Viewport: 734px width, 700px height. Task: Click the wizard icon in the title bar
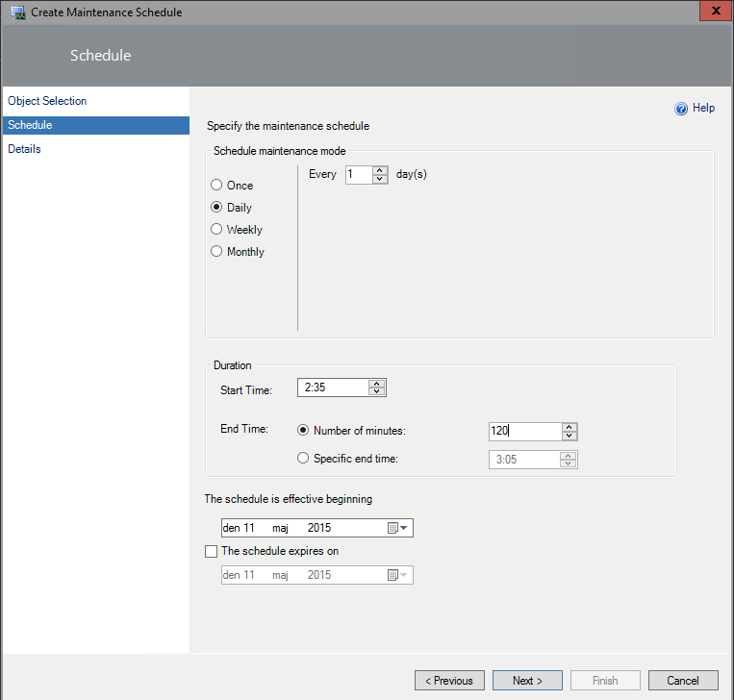point(17,12)
